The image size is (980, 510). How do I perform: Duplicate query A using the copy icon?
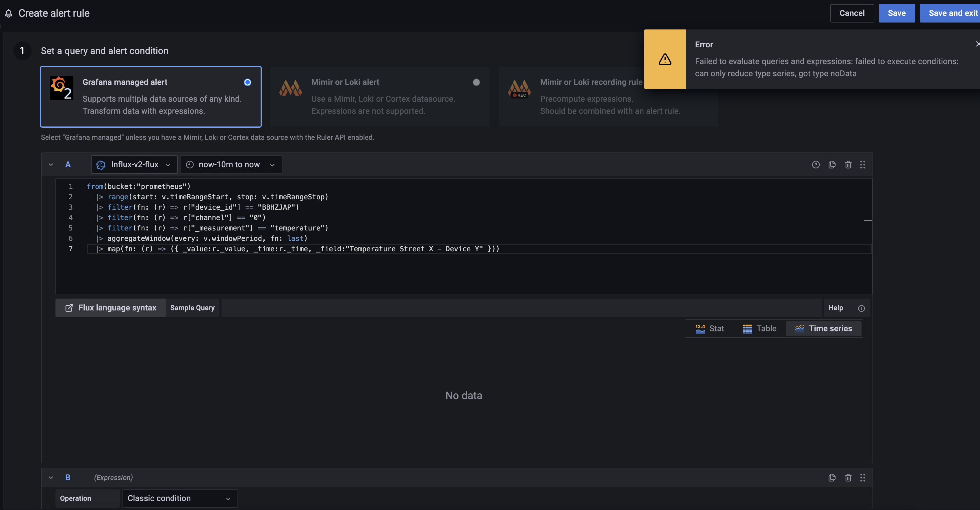click(x=831, y=164)
